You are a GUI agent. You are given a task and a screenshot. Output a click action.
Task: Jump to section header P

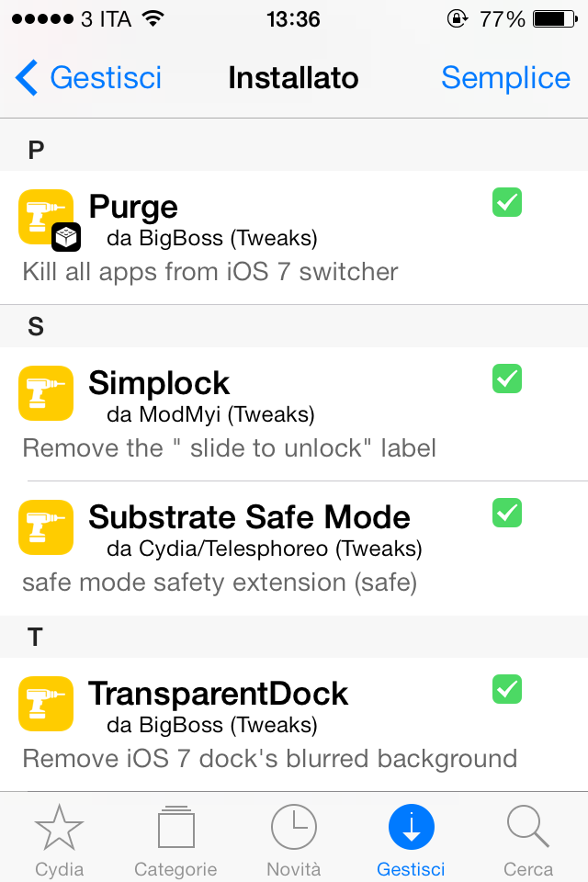(x=294, y=150)
